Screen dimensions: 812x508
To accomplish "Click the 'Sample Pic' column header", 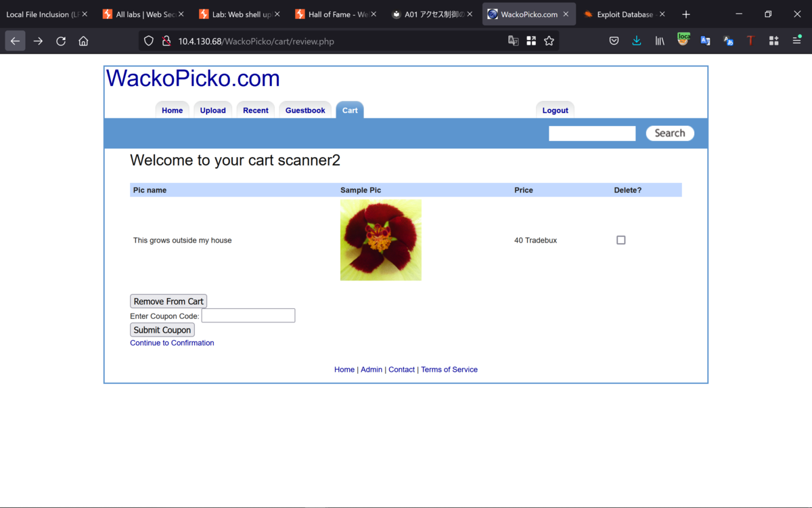I will [361, 190].
